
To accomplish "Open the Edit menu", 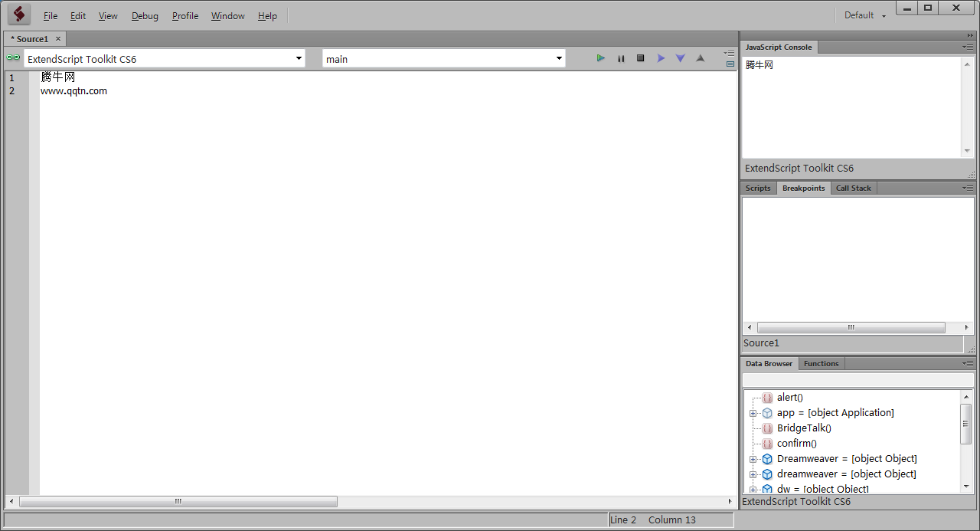I will [78, 15].
